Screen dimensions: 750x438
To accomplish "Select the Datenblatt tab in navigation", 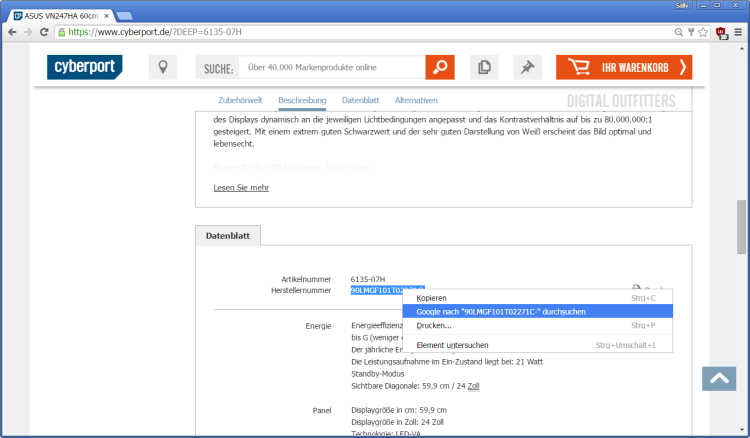I will (x=360, y=101).
